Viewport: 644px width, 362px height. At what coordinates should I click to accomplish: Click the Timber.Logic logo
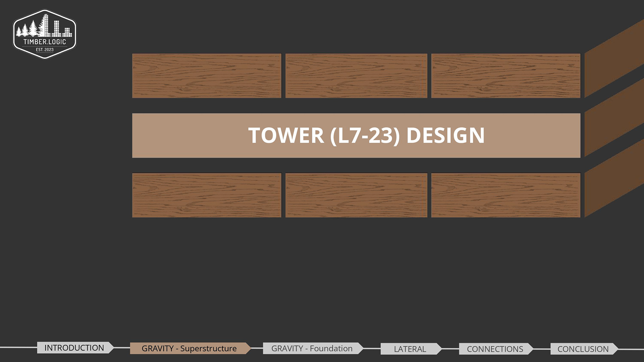click(x=45, y=34)
